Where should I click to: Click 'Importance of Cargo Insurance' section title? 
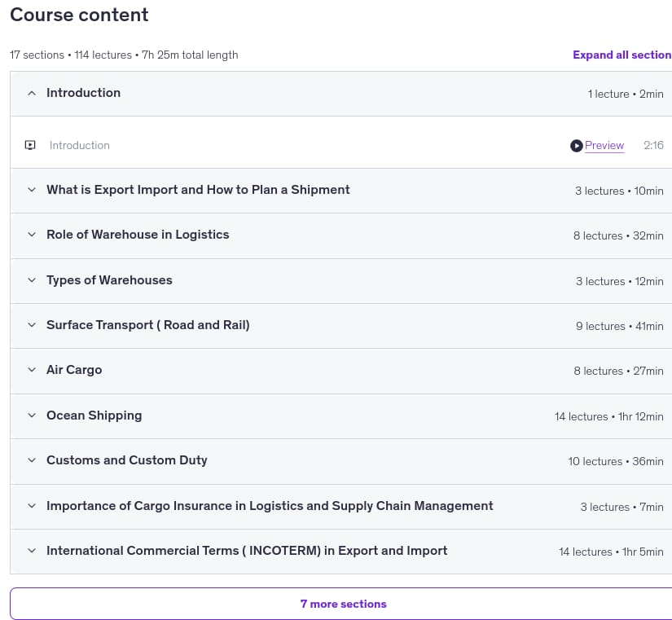(270, 506)
